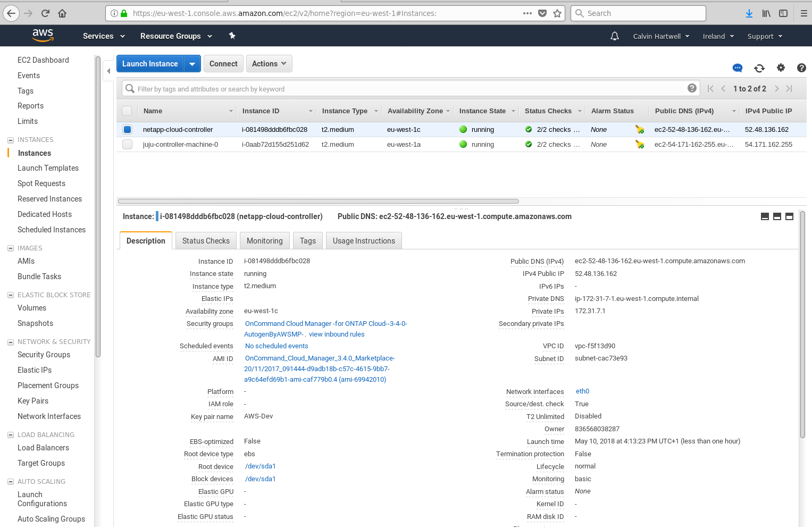Click the pin shortcuts icon in the AWS header
Screen dimensions: 812x528
click(x=232, y=36)
